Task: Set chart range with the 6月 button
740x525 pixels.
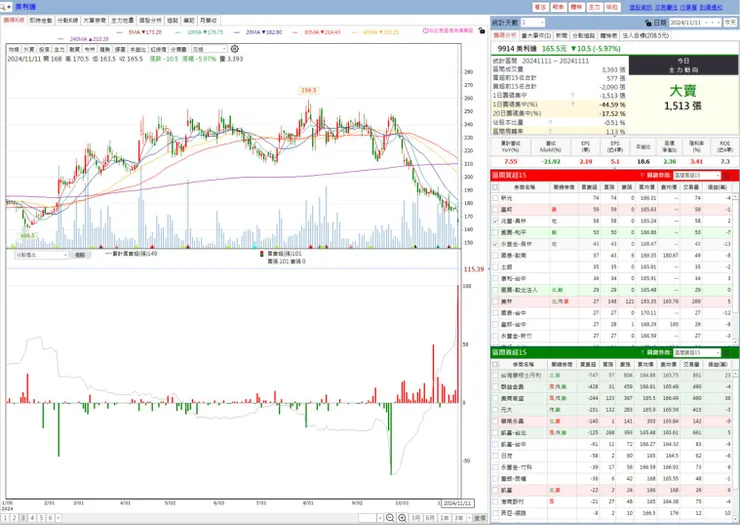Action: [x=430, y=518]
